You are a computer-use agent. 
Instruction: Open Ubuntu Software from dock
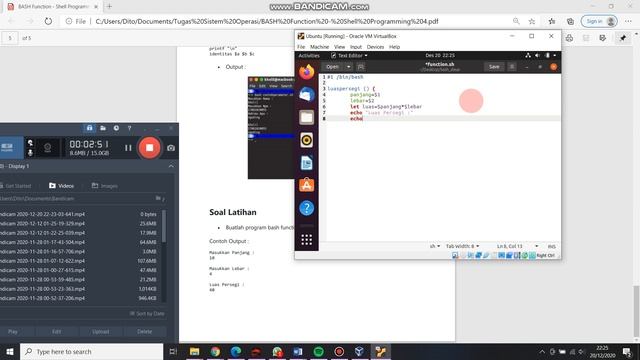pos(307,185)
